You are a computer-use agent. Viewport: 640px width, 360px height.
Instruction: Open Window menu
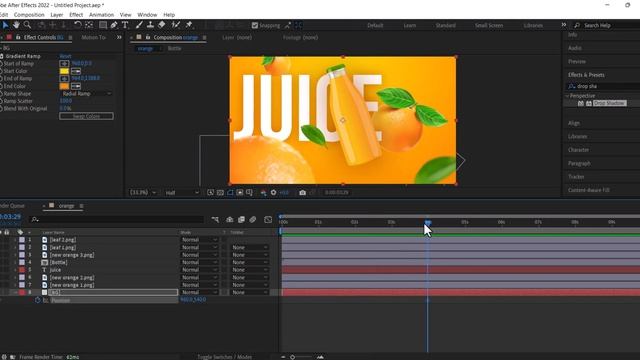click(x=147, y=15)
